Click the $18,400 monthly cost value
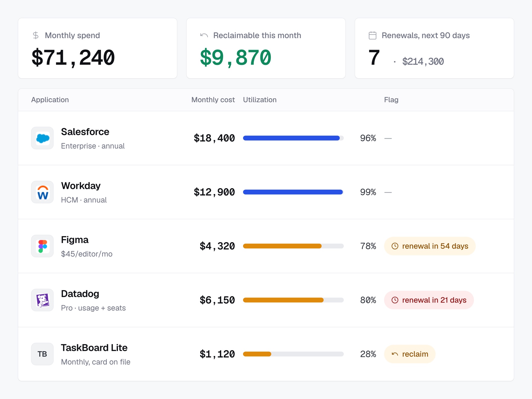The image size is (532, 399). (214, 138)
